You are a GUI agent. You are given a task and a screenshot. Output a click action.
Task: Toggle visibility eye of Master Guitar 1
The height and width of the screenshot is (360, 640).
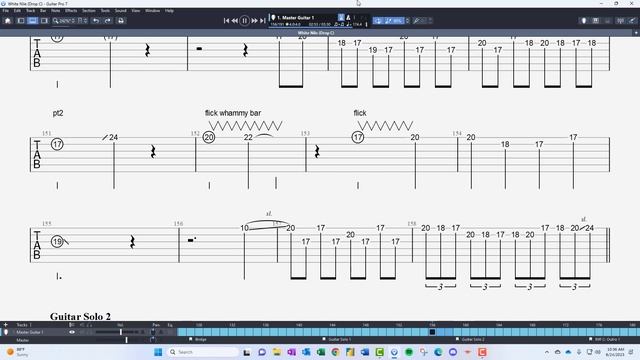point(72,332)
